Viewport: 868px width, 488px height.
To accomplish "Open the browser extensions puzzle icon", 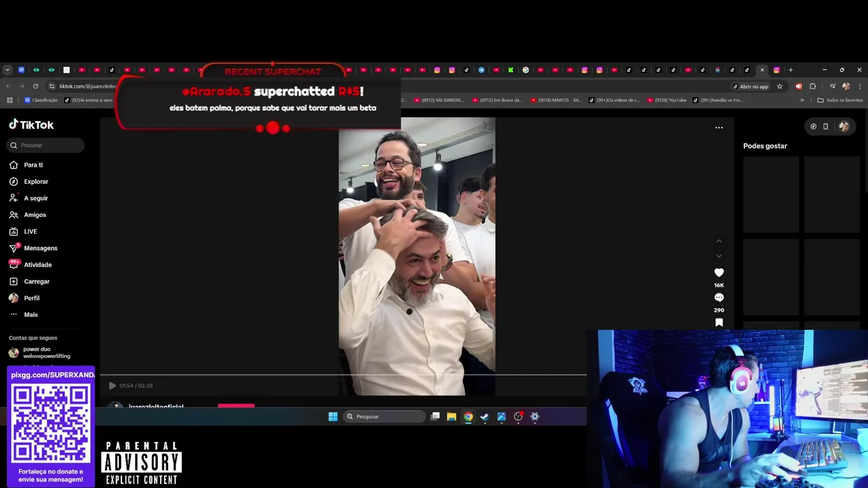I will tap(812, 86).
